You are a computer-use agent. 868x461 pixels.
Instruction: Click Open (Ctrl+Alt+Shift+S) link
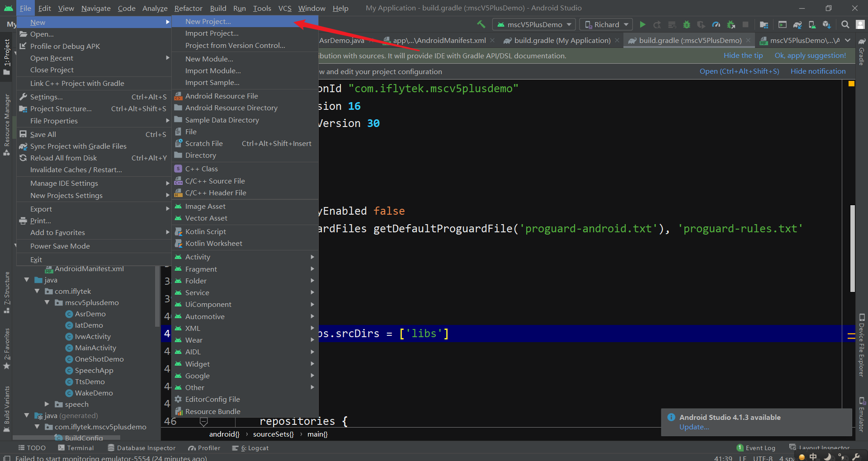[x=739, y=71]
